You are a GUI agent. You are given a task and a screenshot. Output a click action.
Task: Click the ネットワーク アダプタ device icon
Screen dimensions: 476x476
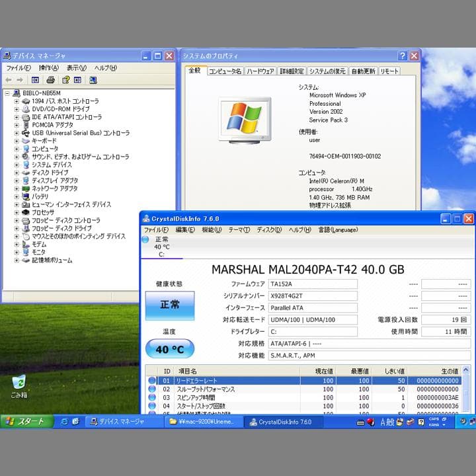26,188
